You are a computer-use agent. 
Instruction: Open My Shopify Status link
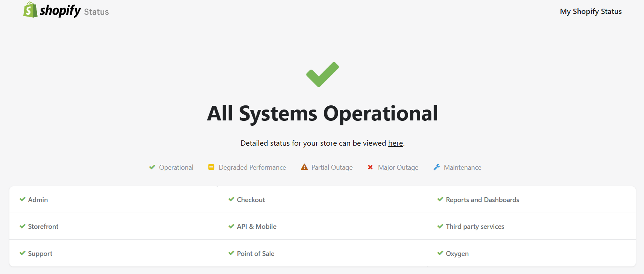591,12
